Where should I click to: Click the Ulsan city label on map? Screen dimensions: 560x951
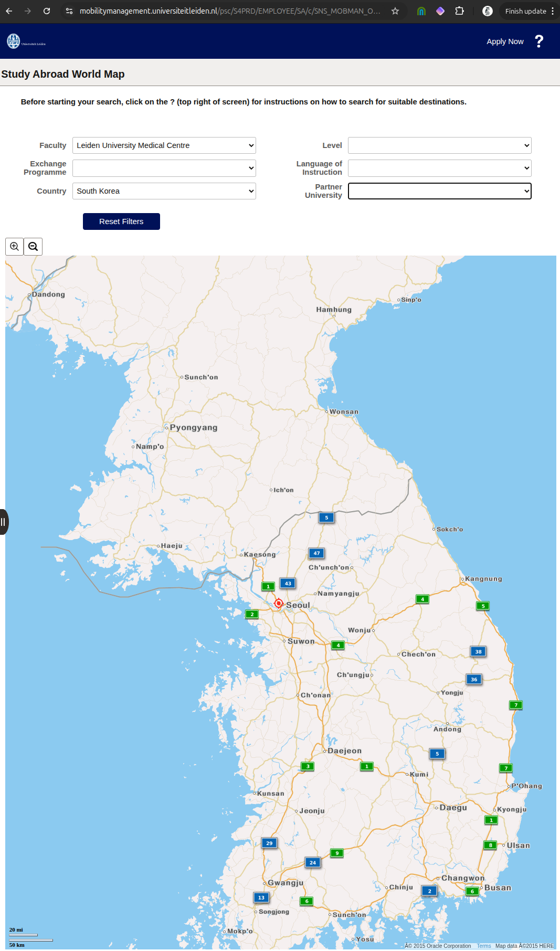pos(519,846)
